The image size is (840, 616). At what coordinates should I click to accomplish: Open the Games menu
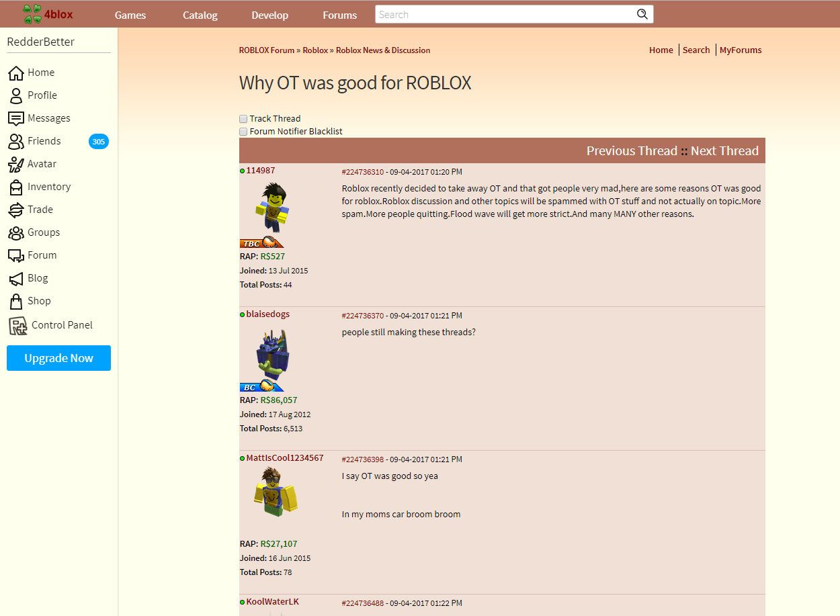(x=130, y=15)
